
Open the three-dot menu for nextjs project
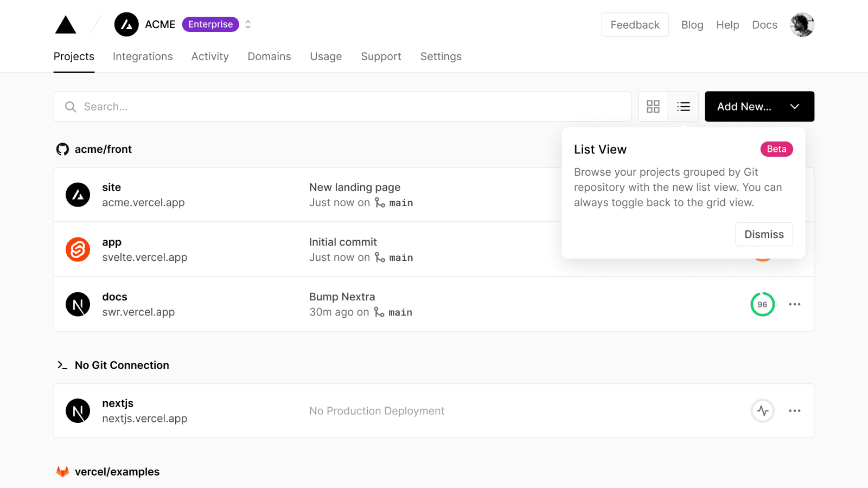(x=794, y=411)
